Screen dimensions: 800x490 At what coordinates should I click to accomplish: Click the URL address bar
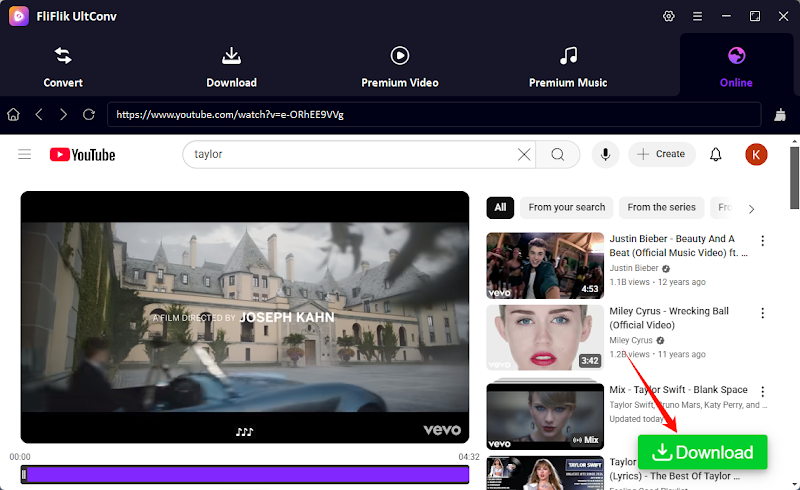[x=434, y=114]
